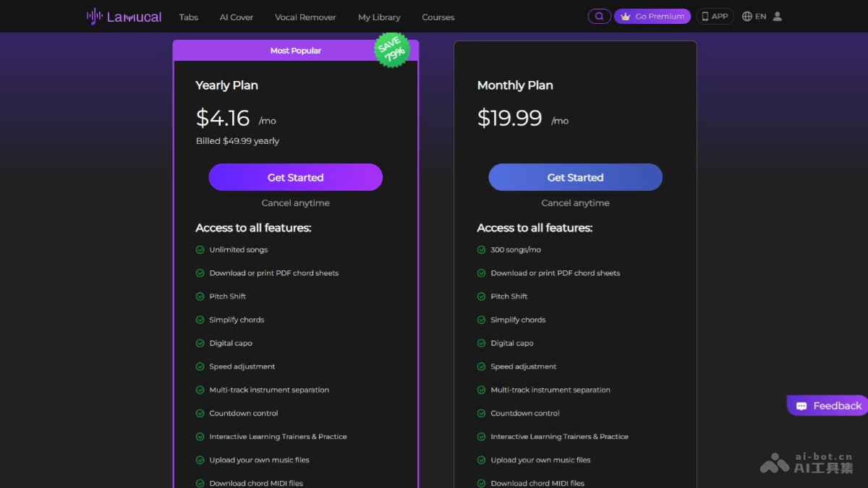The height and width of the screenshot is (488, 868).
Task: Navigate to My Library
Action: point(379,17)
